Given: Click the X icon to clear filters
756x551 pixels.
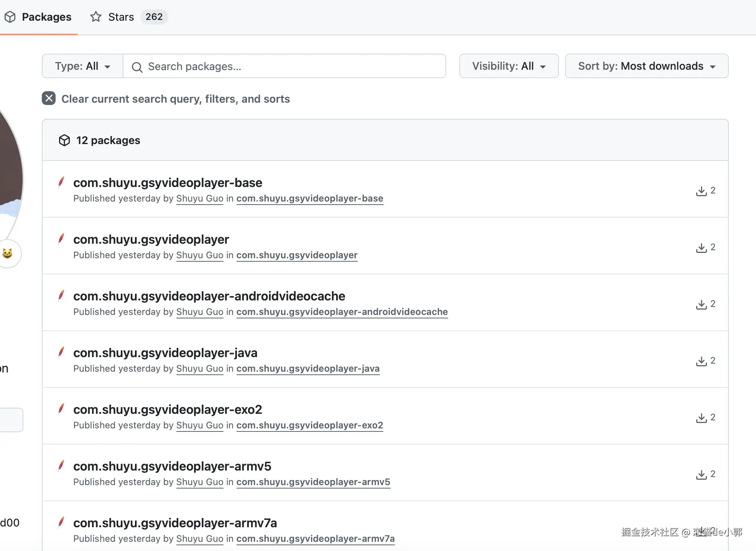Looking at the screenshot, I should click(49, 98).
